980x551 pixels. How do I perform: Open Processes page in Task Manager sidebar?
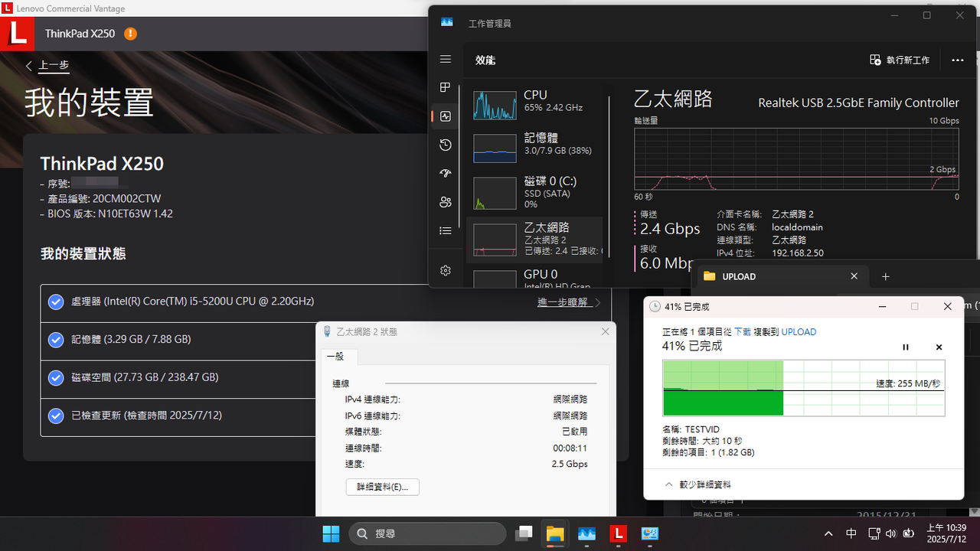pyautogui.click(x=446, y=88)
